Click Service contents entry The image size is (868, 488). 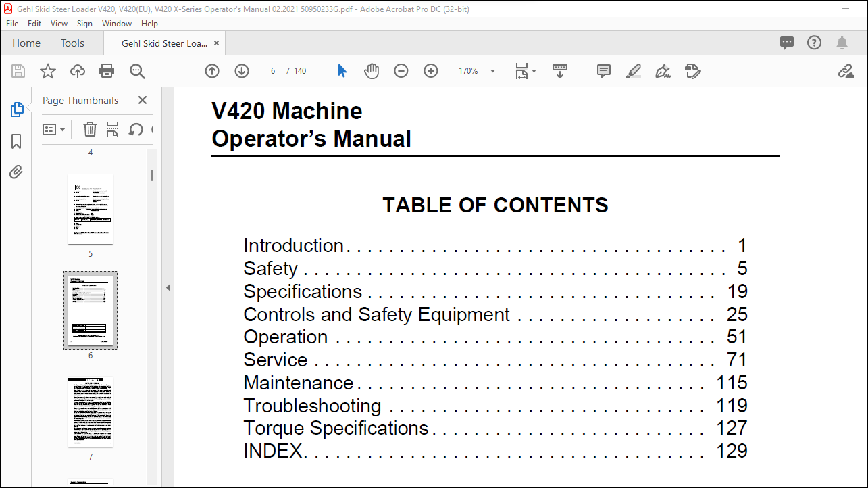(495, 360)
